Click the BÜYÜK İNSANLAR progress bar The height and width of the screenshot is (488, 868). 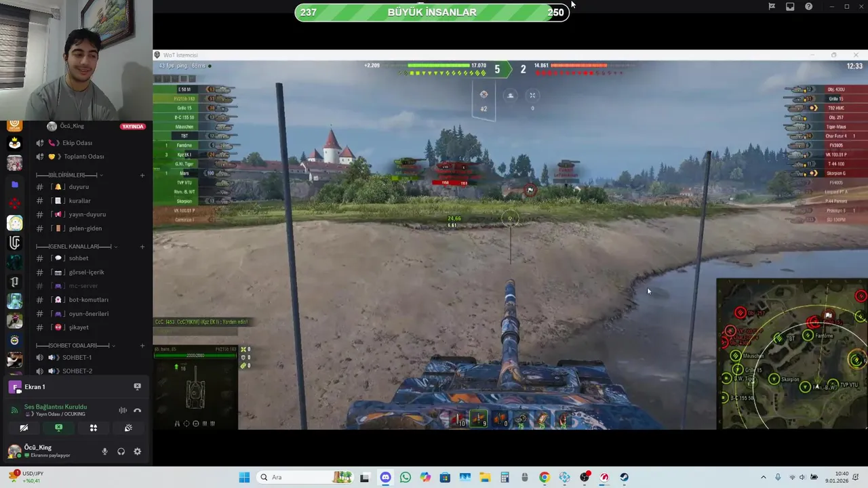pos(432,12)
